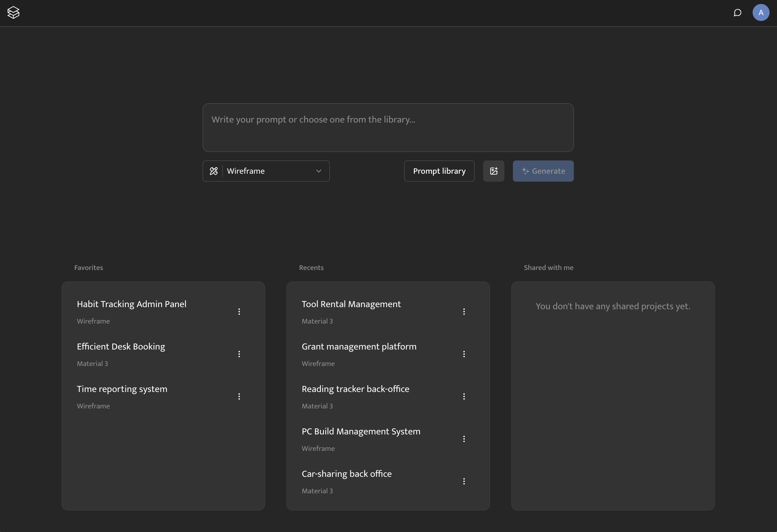This screenshot has width=777, height=532.
Task: Open options menu for Reading tracker back-office
Action: pos(464,396)
